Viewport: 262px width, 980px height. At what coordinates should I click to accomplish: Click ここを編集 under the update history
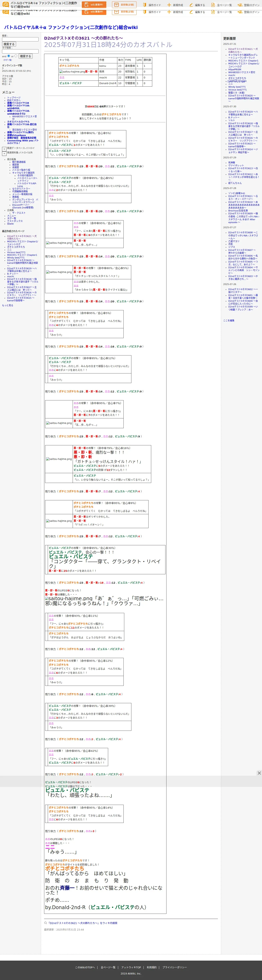pyautogui.click(x=229, y=320)
